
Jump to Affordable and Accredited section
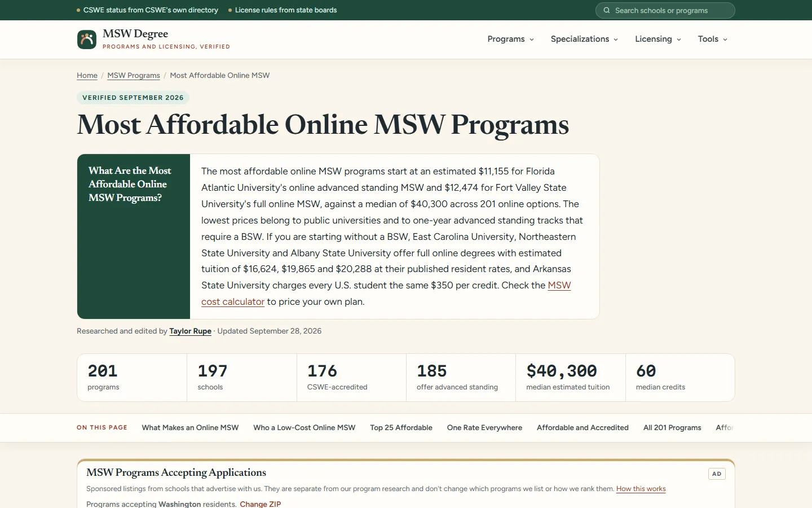pyautogui.click(x=582, y=427)
